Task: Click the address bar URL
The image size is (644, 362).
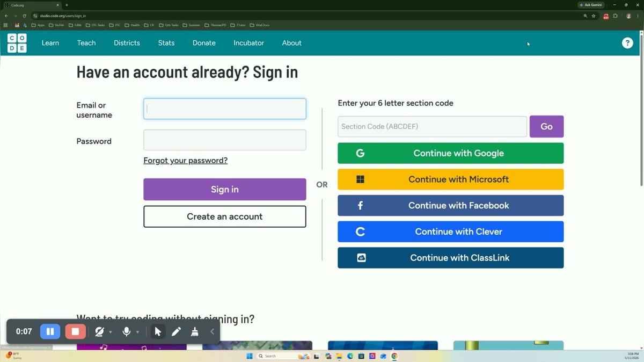Action: click(63, 16)
